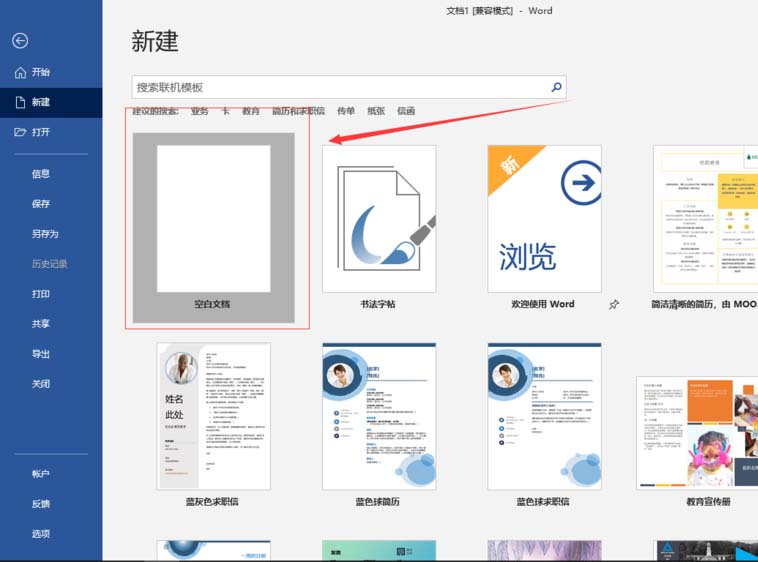Click suggested search 信函
The image size is (758, 562).
(x=406, y=111)
